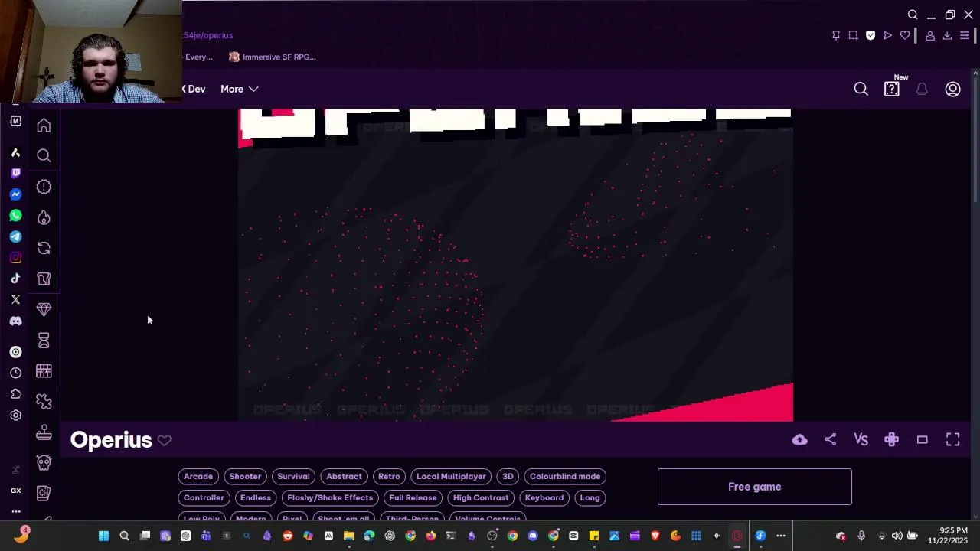Open the GX Control icon in sidebar
Image resolution: width=980 pixels, height=551 pixels.
[x=15, y=491]
